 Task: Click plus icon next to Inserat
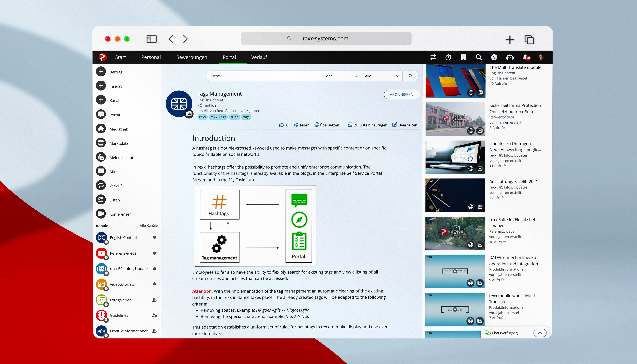(x=101, y=86)
